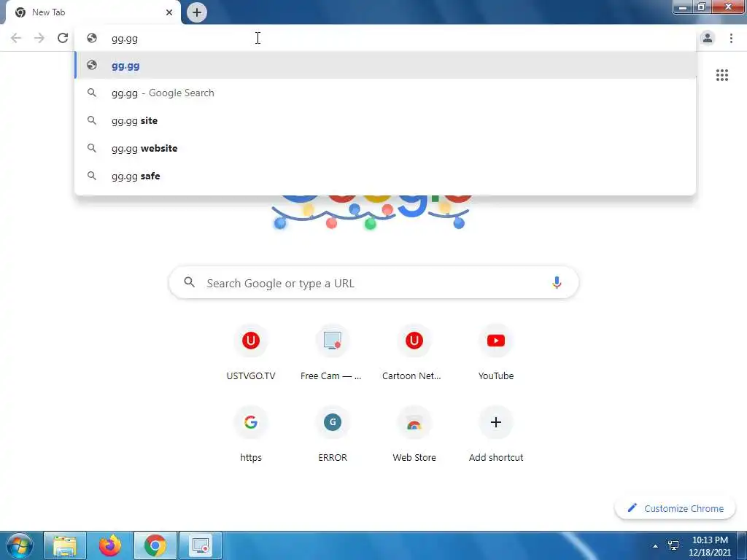Pick the 'gg.gg website' suggestion
The width and height of the screenshot is (747, 560).
click(385, 148)
